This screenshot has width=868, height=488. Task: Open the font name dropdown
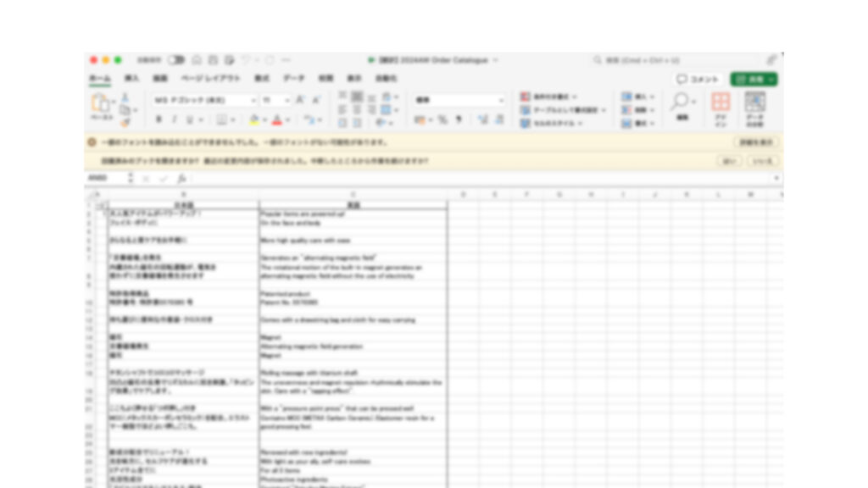point(253,100)
